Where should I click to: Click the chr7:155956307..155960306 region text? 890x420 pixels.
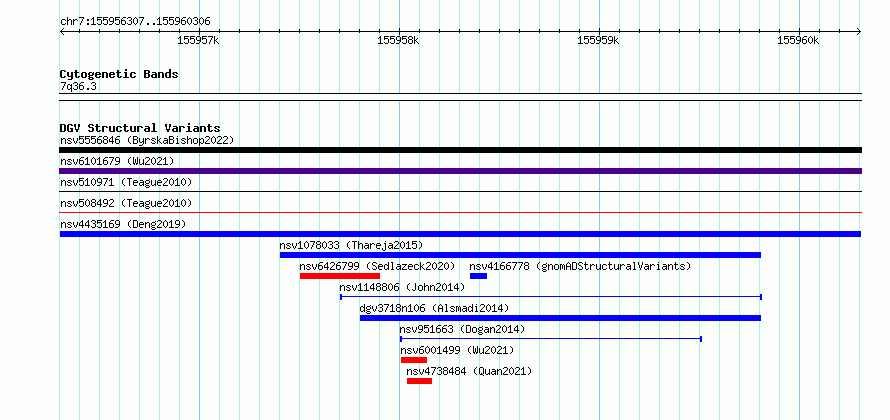coord(135,22)
